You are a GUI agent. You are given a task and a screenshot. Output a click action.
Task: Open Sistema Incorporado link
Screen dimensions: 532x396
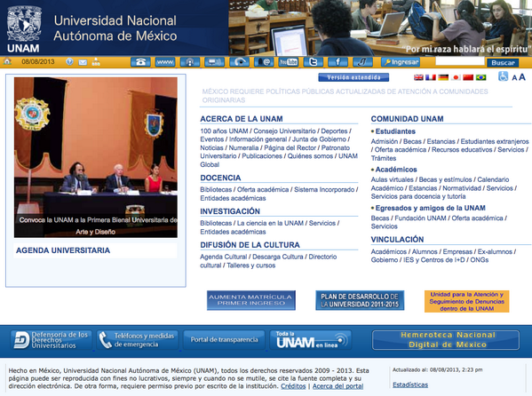point(324,190)
